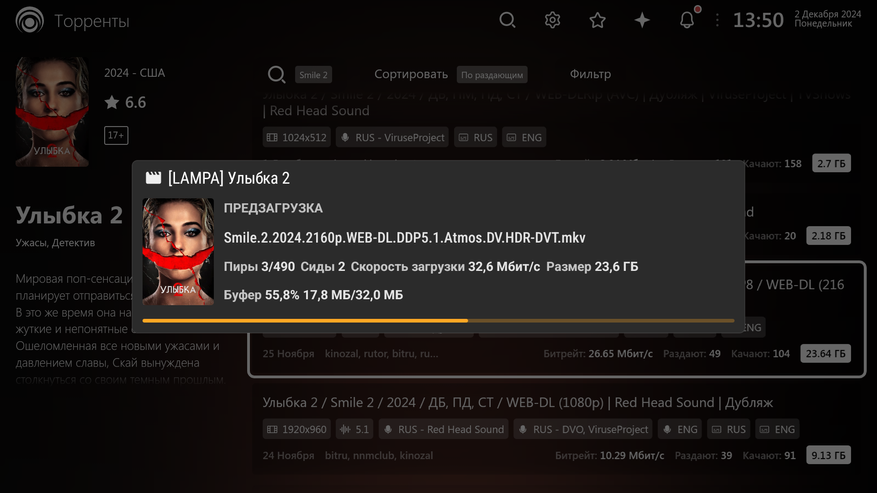Click the Ужасы, Детектив genres line
The width and height of the screenshot is (877, 493).
tap(55, 243)
